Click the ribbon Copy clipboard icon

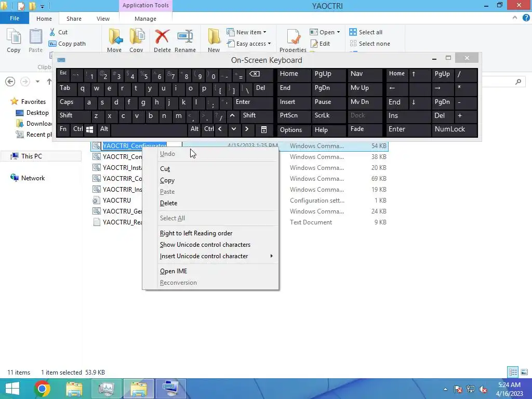coord(14,37)
